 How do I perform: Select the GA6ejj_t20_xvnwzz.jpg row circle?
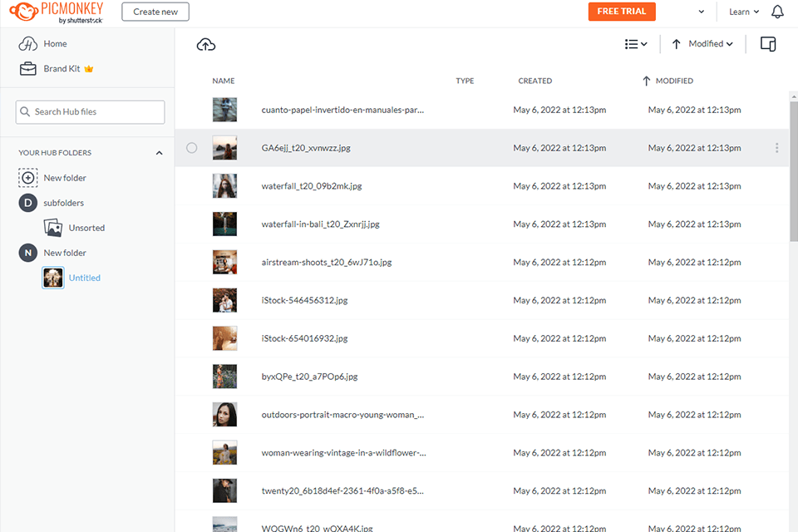click(192, 148)
